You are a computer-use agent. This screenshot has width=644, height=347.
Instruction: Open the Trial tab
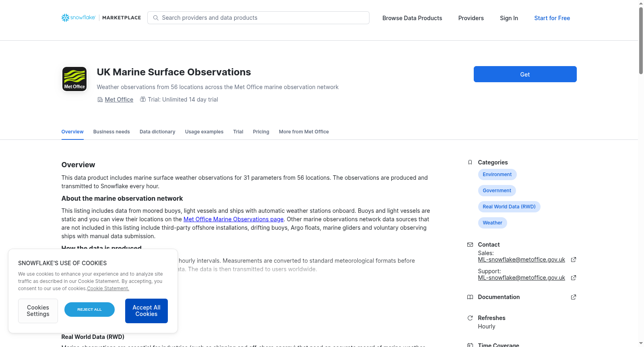point(238,132)
